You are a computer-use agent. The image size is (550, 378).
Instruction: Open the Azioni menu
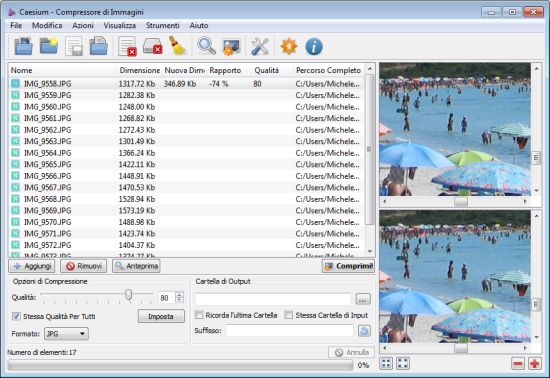pyautogui.click(x=83, y=25)
